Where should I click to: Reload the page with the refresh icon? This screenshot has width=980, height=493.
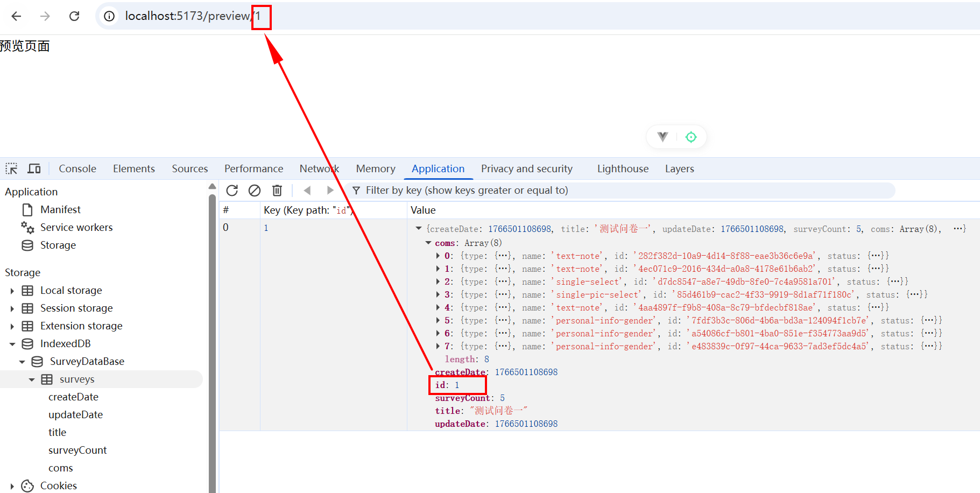[x=74, y=16]
